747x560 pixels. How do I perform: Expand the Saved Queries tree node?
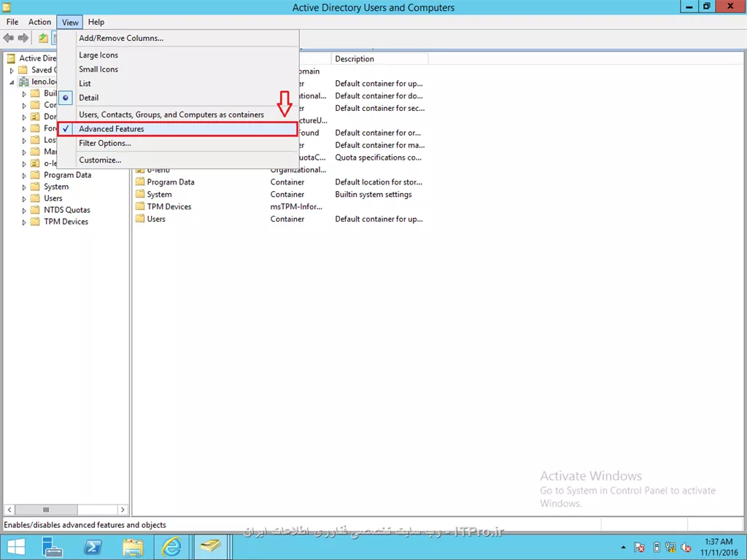click(12, 71)
